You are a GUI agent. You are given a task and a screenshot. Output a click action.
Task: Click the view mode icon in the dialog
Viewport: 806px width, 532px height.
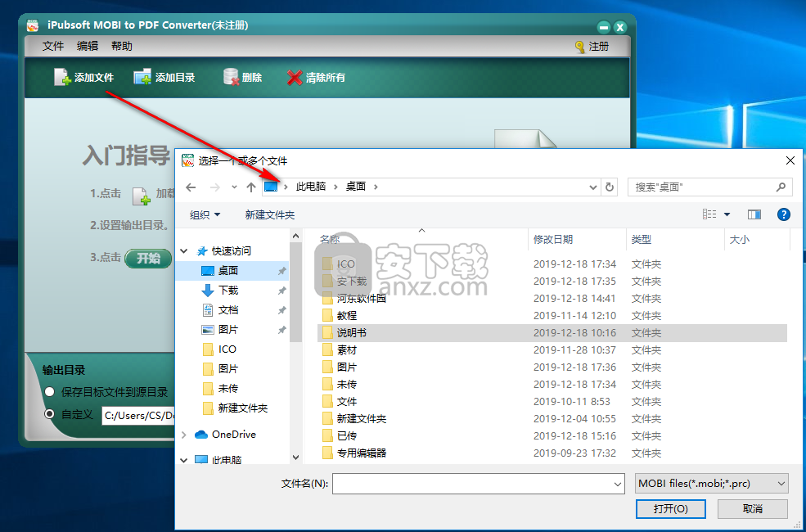(709, 214)
